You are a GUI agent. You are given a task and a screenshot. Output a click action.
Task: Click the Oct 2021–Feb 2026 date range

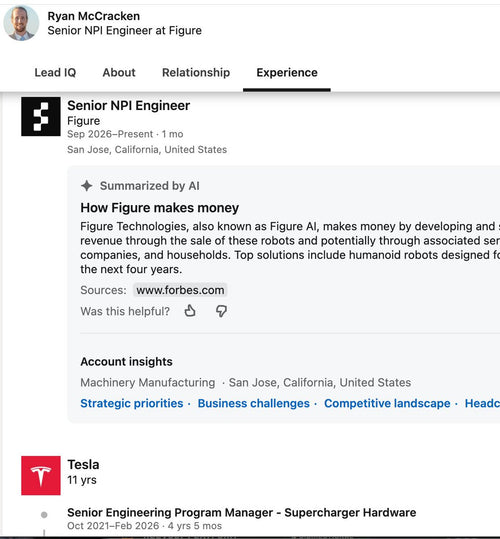[113, 526]
